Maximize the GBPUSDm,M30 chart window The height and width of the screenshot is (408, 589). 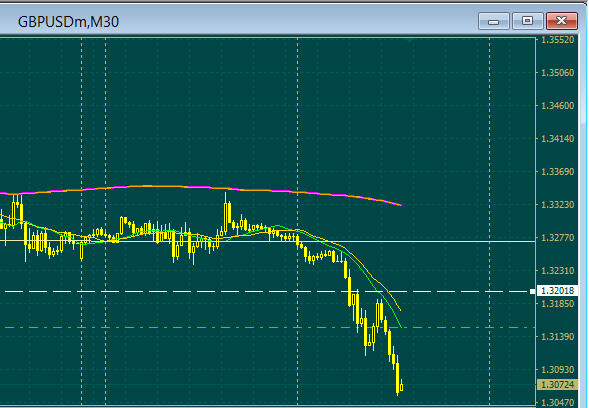[527, 21]
